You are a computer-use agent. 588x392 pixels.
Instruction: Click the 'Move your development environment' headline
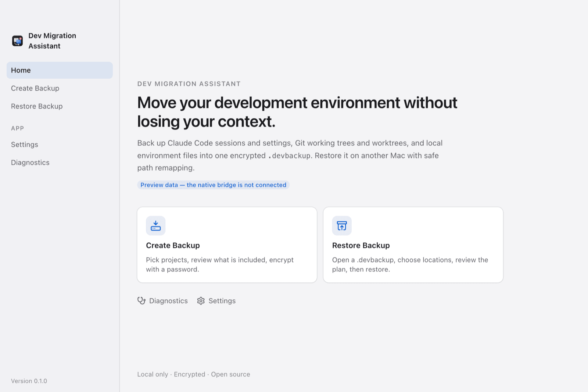[297, 112]
